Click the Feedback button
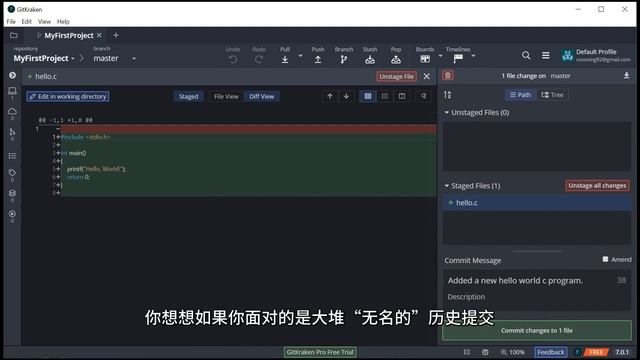640x360 pixels. pos(551,352)
